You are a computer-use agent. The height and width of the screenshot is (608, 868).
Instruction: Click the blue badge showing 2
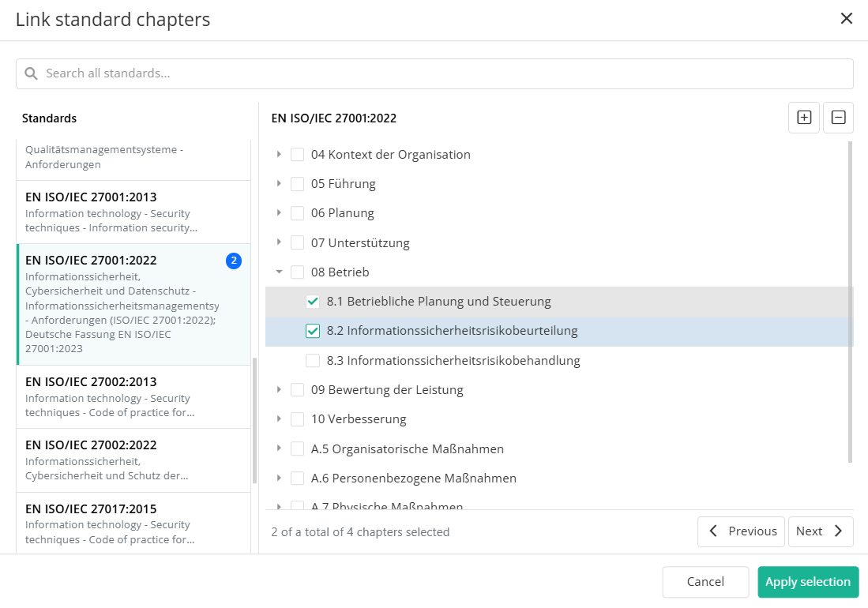click(234, 261)
